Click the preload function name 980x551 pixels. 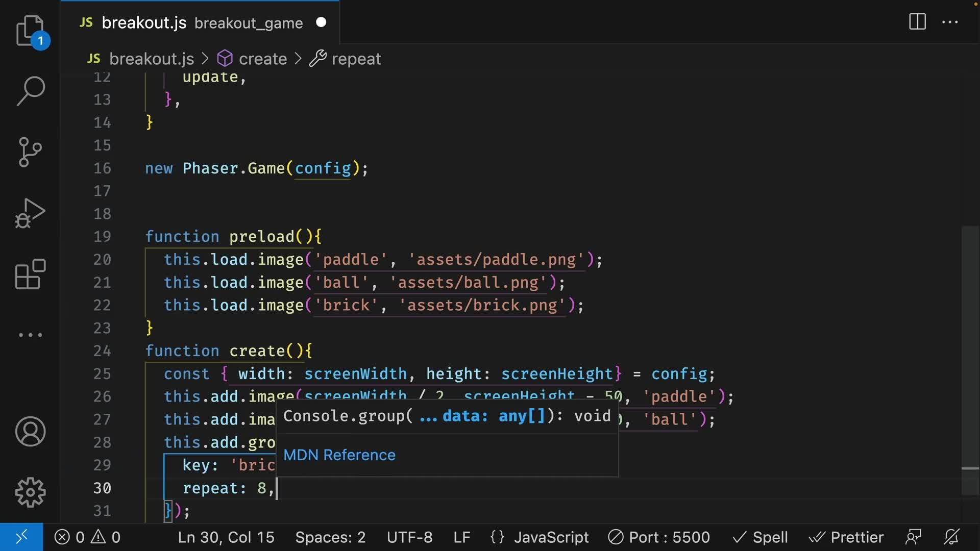(262, 237)
